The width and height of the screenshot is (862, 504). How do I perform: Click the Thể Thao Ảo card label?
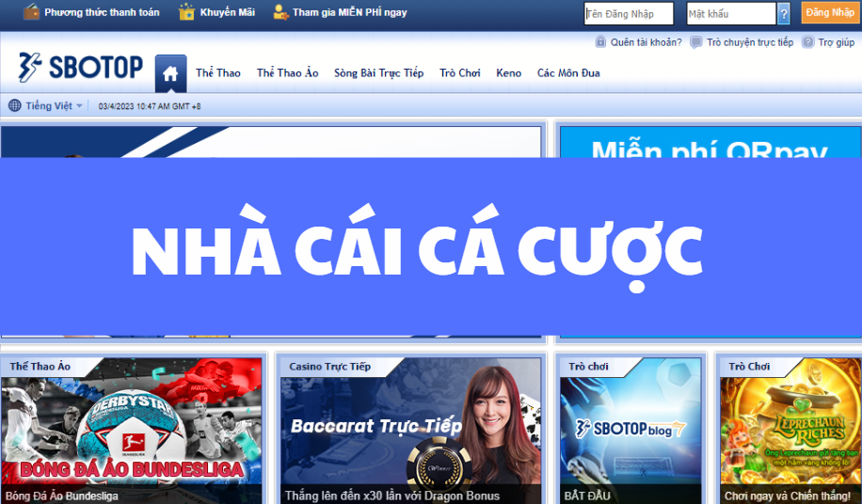tap(40, 366)
